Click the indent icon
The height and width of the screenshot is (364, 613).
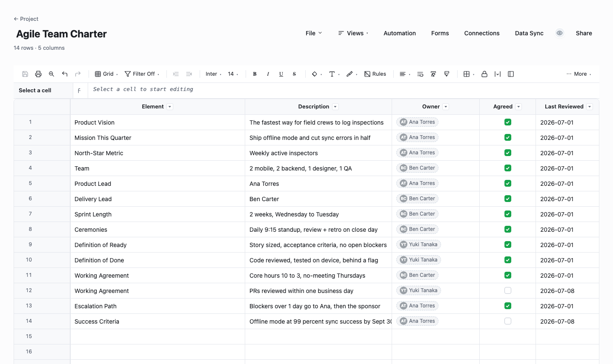pyautogui.click(x=189, y=74)
